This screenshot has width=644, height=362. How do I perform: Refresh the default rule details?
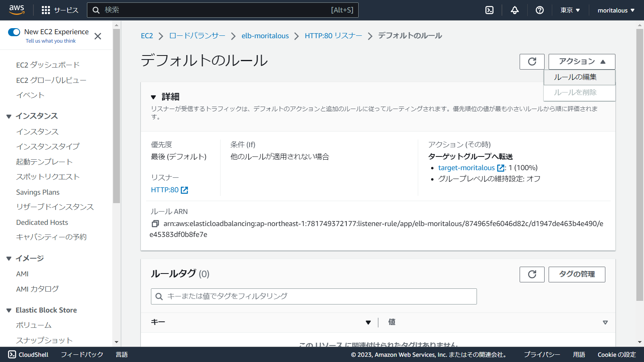pyautogui.click(x=532, y=62)
